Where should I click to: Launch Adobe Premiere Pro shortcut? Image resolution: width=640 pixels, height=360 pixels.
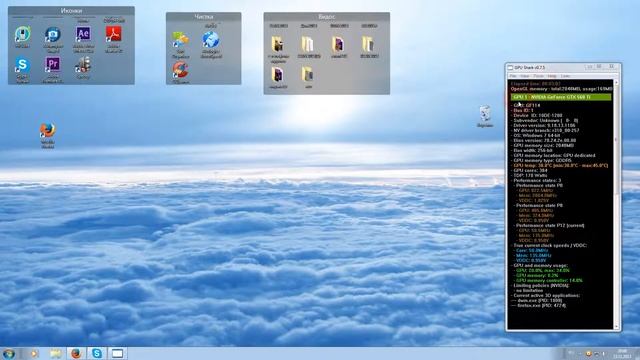(53, 65)
